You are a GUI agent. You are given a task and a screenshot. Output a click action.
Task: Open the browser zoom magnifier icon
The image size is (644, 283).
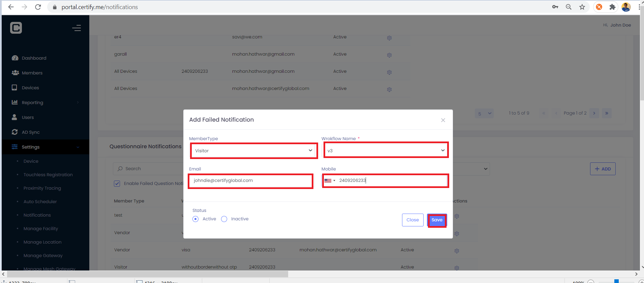[x=569, y=7]
